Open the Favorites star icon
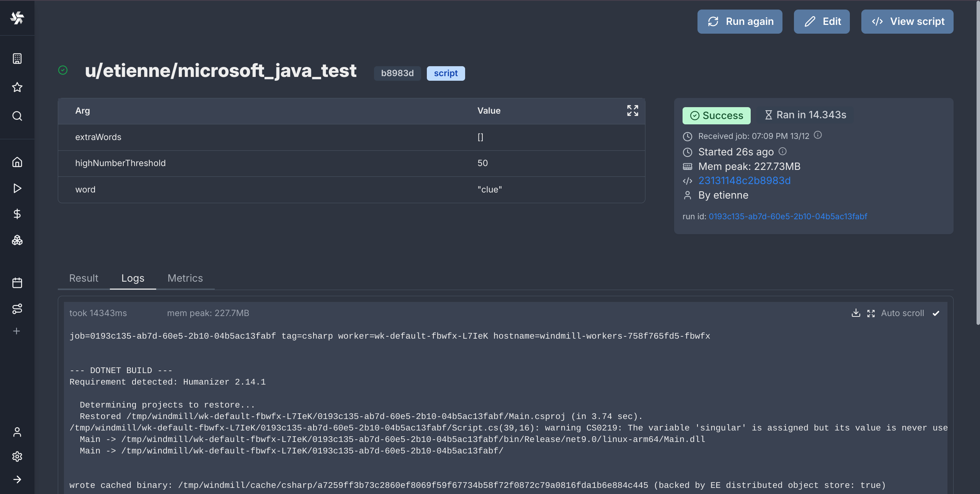Viewport: 980px width, 494px height. pyautogui.click(x=17, y=87)
